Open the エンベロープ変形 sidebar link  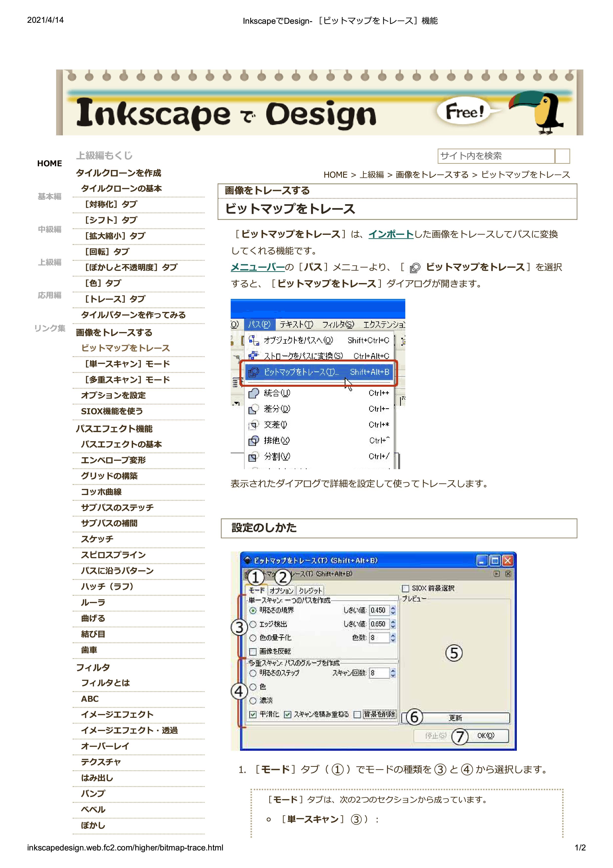[113, 460]
